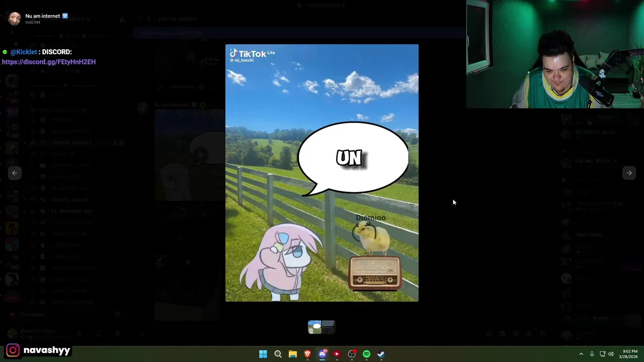
Task: Select the first thumbnail in the media strip
Action: click(314, 327)
